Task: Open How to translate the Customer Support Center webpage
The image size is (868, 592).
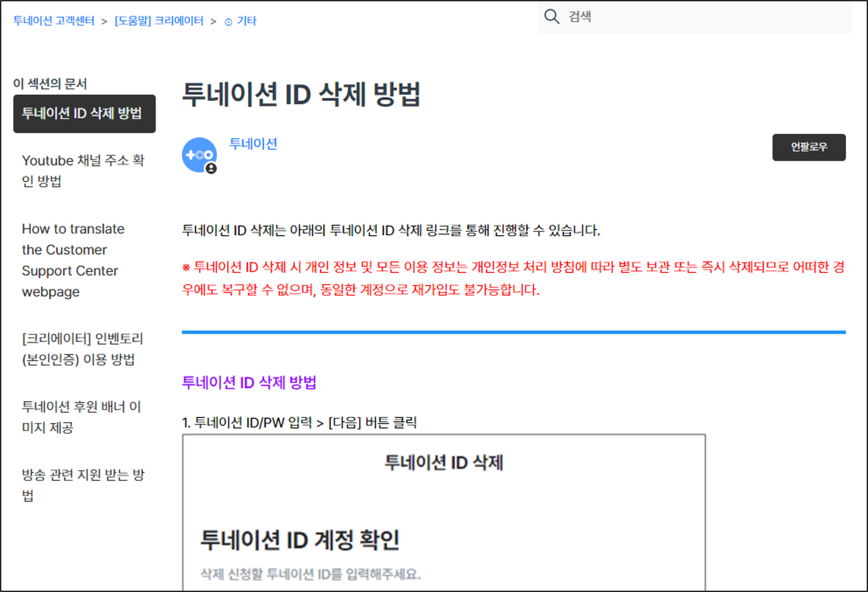Action: pos(73,260)
